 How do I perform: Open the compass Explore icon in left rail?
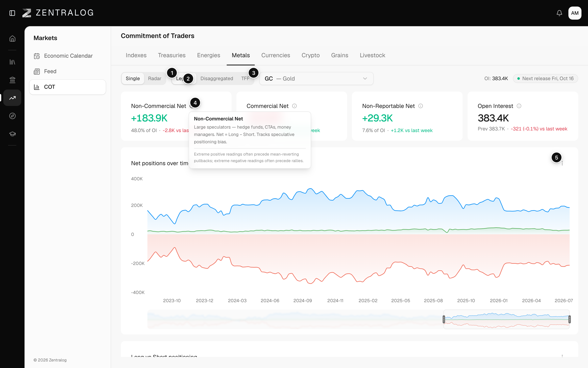click(x=12, y=116)
